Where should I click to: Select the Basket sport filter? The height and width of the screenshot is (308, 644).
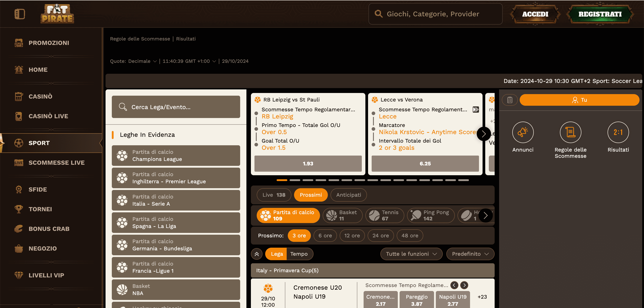coord(343,215)
